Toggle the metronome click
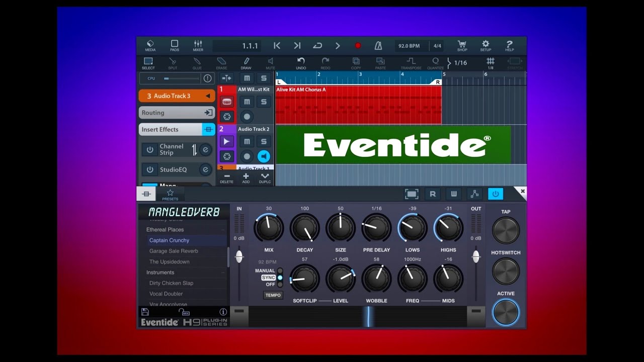Viewport: 644px width, 362px height. point(378,46)
